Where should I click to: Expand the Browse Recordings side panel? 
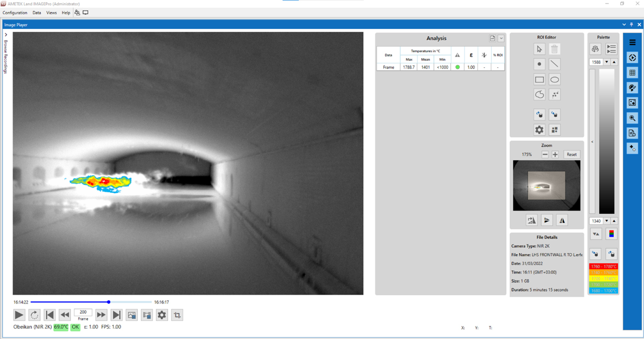(x=6, y=35)
